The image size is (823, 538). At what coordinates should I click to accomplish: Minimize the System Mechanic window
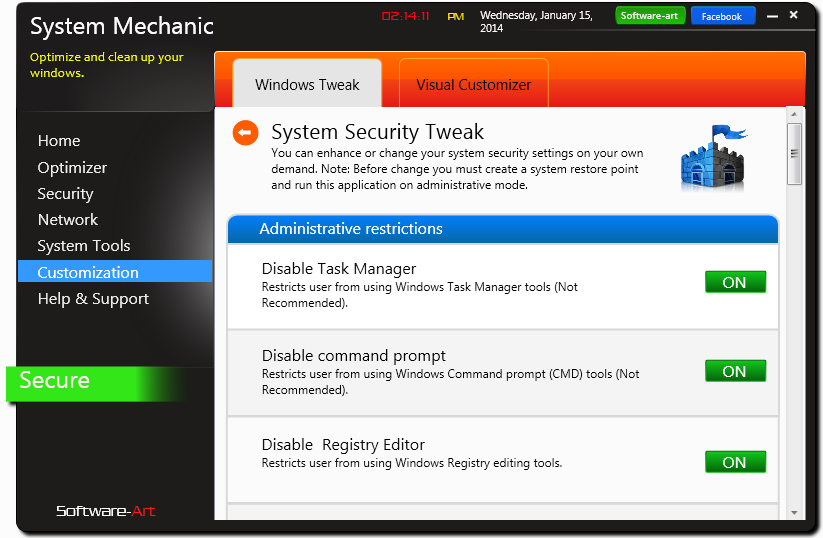click(x=772, y=16)
